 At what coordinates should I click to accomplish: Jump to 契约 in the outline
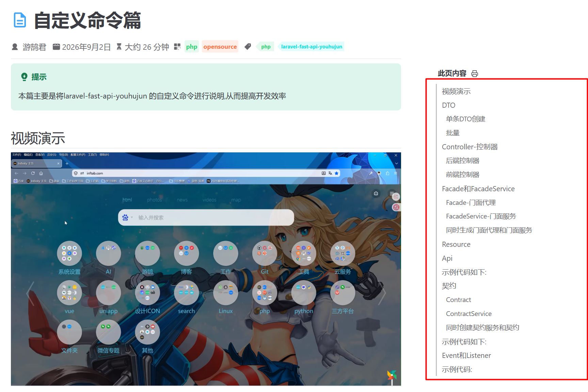tap(449, 286)
